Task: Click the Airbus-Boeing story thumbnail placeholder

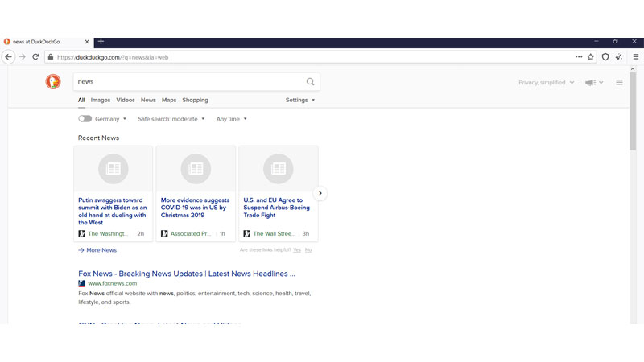Action: pos(279,169)
